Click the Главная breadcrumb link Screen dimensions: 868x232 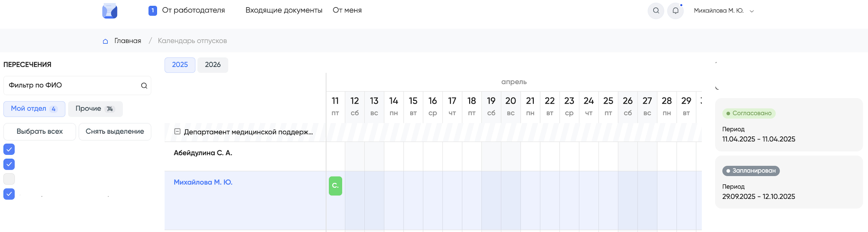coord(128,41)
